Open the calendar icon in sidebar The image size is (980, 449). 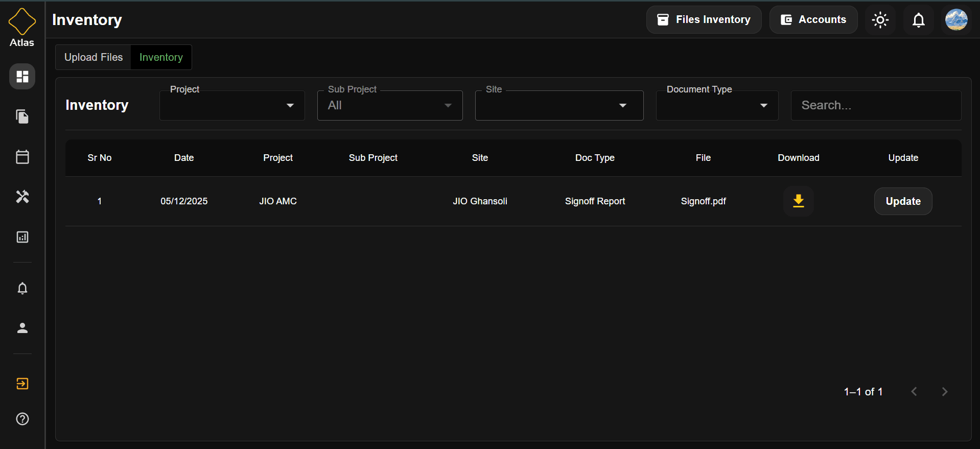coord(22,157)
